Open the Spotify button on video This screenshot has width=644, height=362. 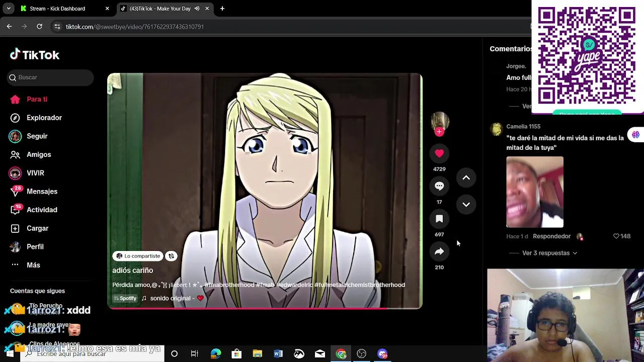click(x=125, y=298)
